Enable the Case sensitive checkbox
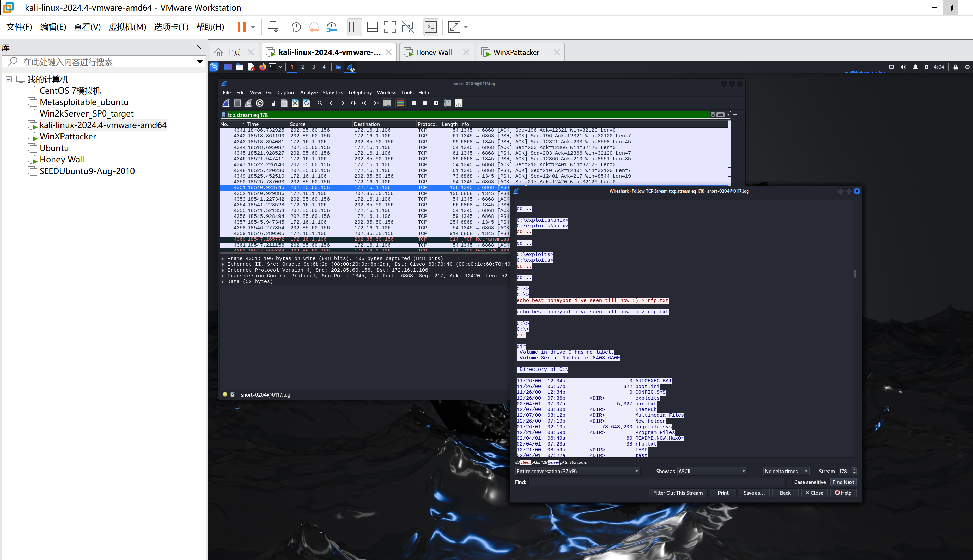This screenshot has height=560, width=973. 790,482
